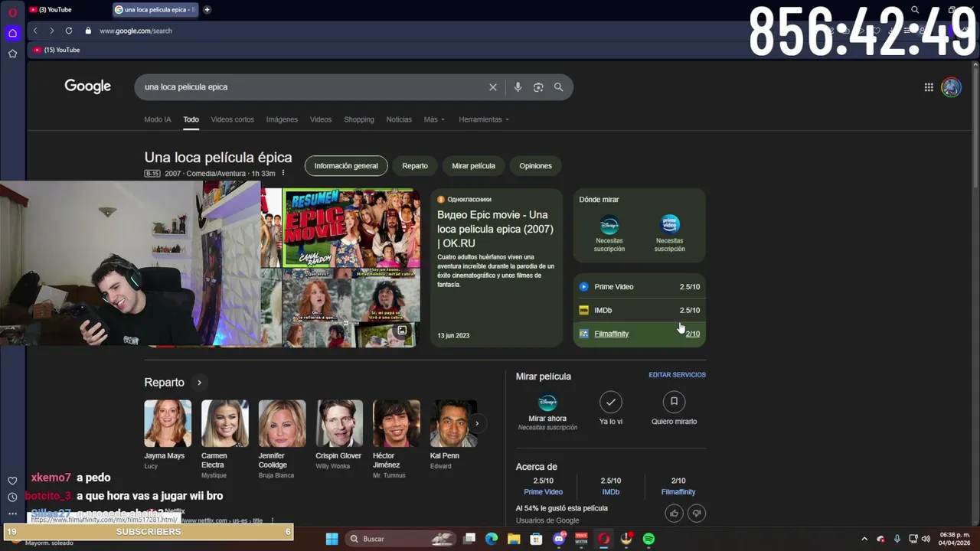
Task: Click the Reparto chip button
Action: [415, 166]
